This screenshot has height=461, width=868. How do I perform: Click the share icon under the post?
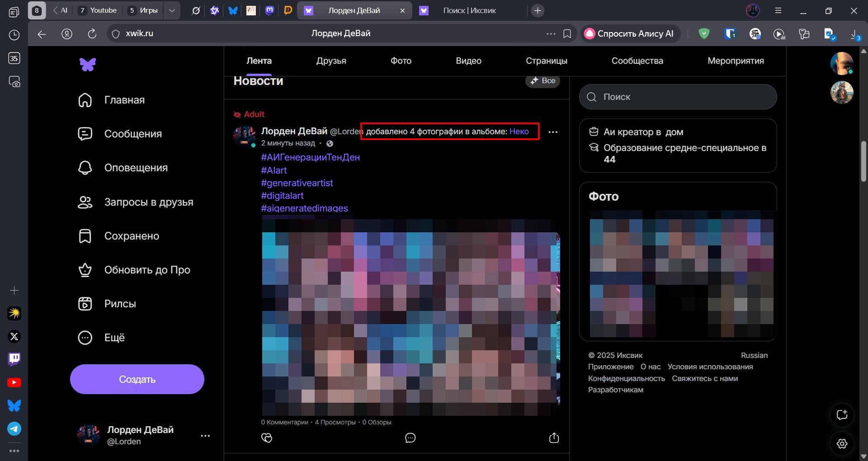pyautogui.click(x=554, y=437)
